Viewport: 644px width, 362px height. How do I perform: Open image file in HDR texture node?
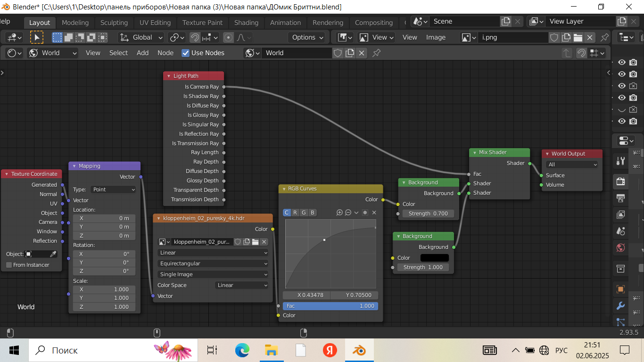(255, 242)
